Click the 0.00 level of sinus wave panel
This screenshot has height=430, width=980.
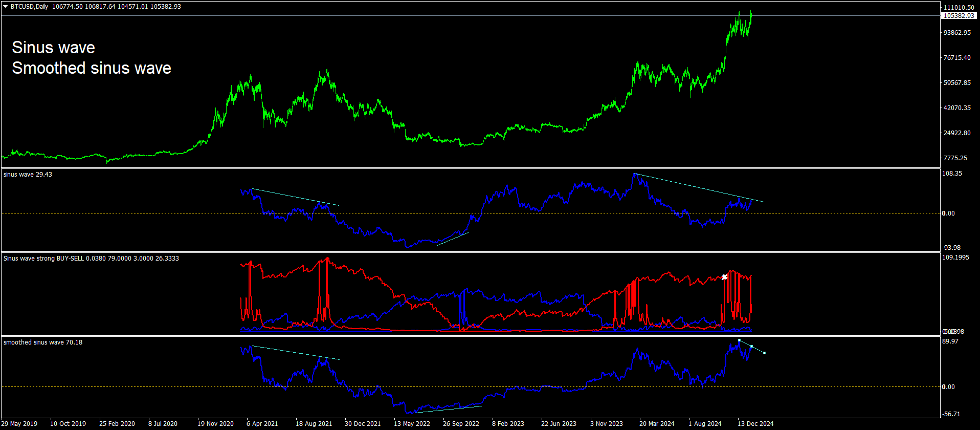coord(948,213)
